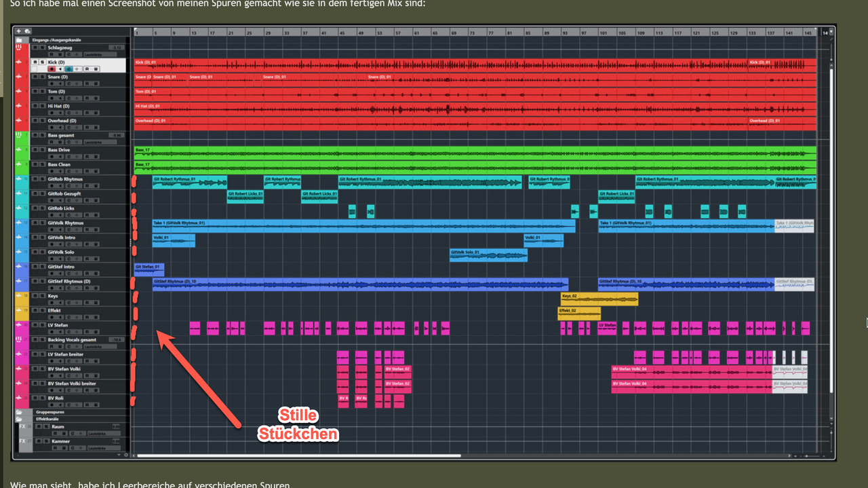Open track list settings gear icon
Viewport: 868px width, 488px height.
click(x=126, y=455)
